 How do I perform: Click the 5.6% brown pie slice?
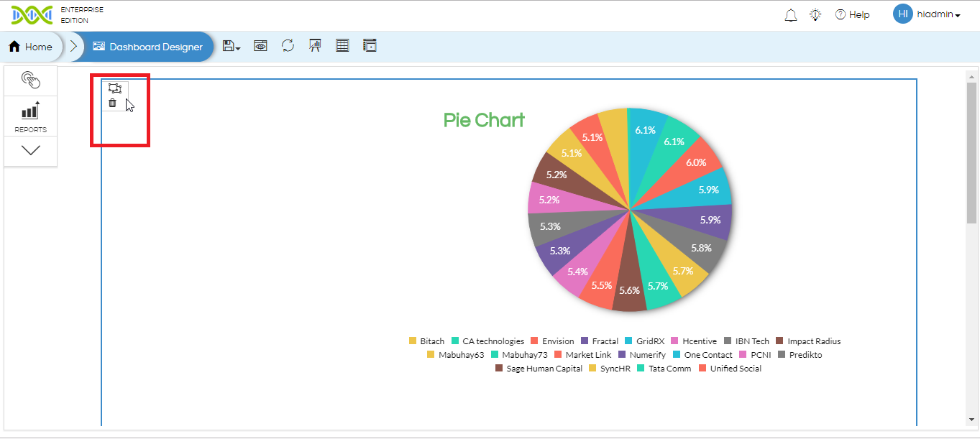pyautogui.click(x=630, y=290)
